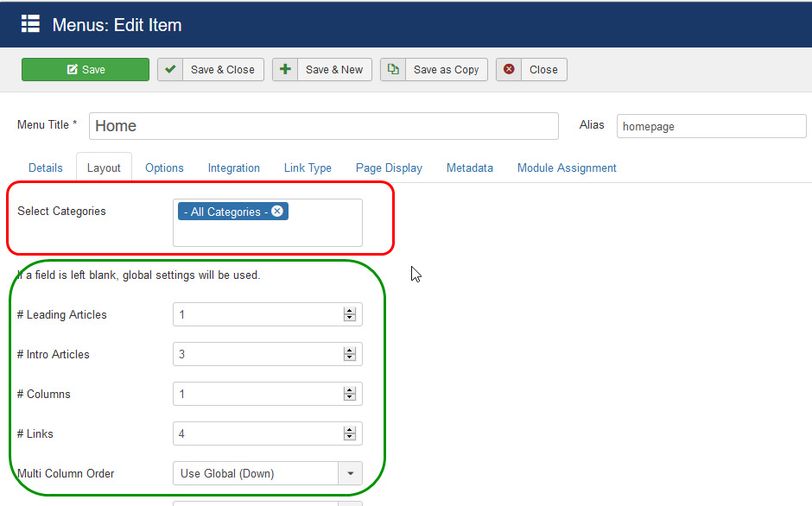
Task: Switch to the Options tab
Action: click(x=164, y=168)
